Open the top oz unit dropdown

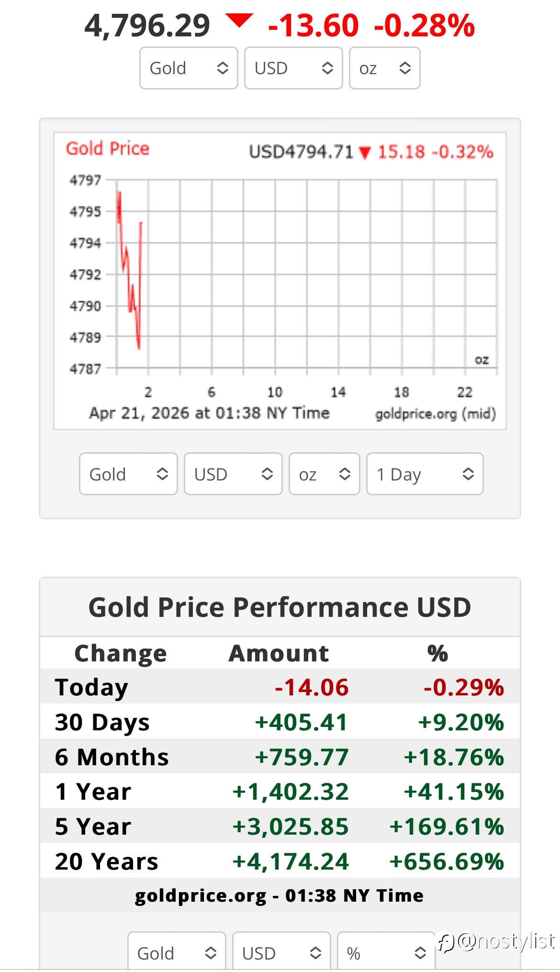tap(384, 68)
